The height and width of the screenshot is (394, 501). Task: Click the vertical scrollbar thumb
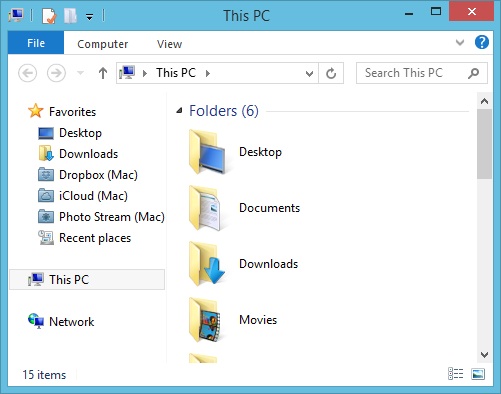coord(484,144)
